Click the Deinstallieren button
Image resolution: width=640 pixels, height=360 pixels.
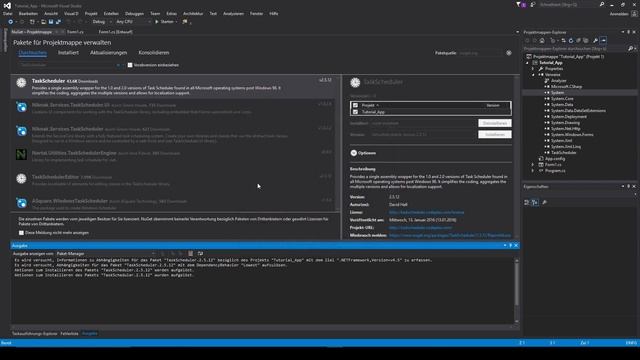495,123
